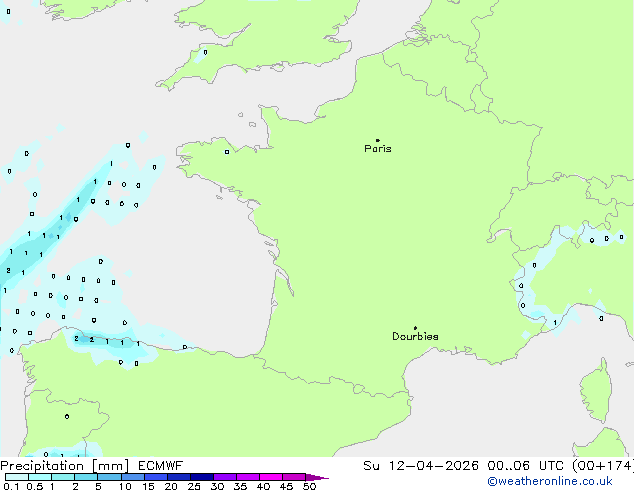Pick the 5–10 mm legend color swatch
Screen dimensions: 634x490
[x=109, y=477]
